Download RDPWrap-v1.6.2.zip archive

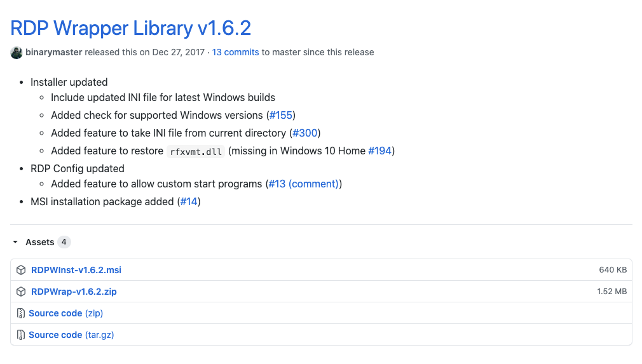tap(74, 292)
